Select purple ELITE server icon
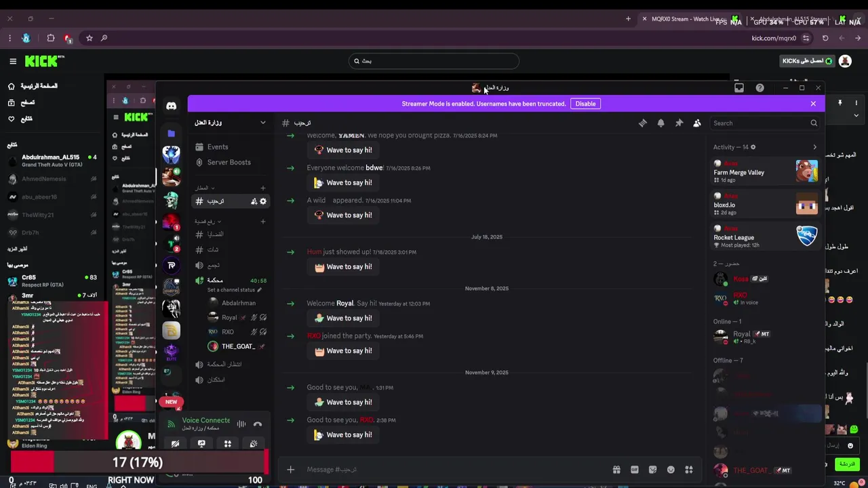868x488 pixels. [171, 352]
